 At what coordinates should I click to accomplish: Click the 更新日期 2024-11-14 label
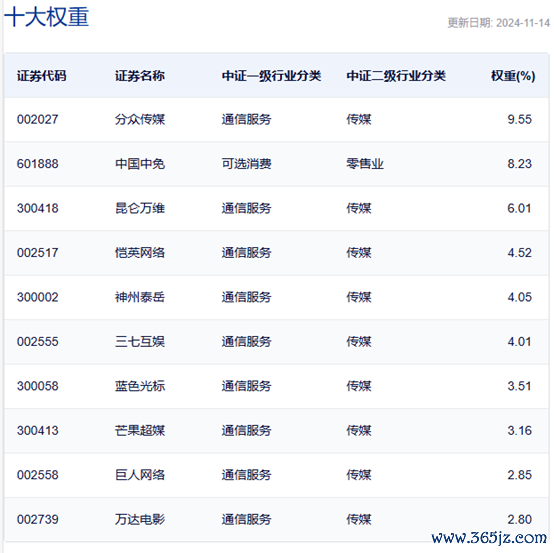(499, 23)
